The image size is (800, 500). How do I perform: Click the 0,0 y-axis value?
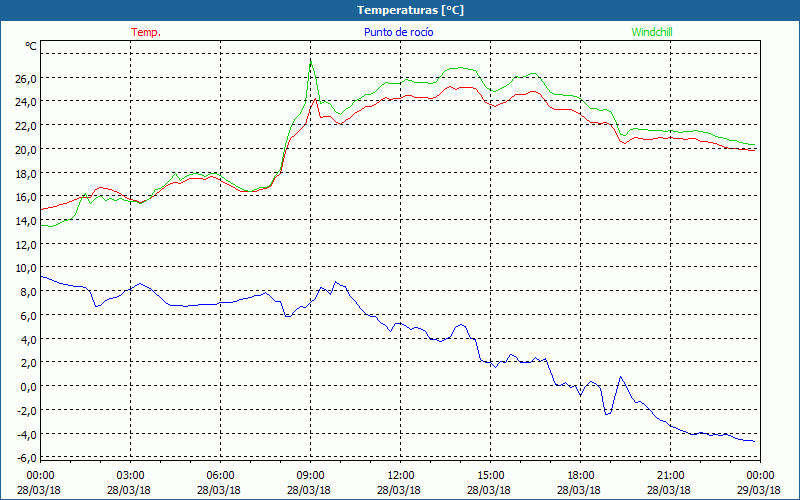click(x=28, y=387)
